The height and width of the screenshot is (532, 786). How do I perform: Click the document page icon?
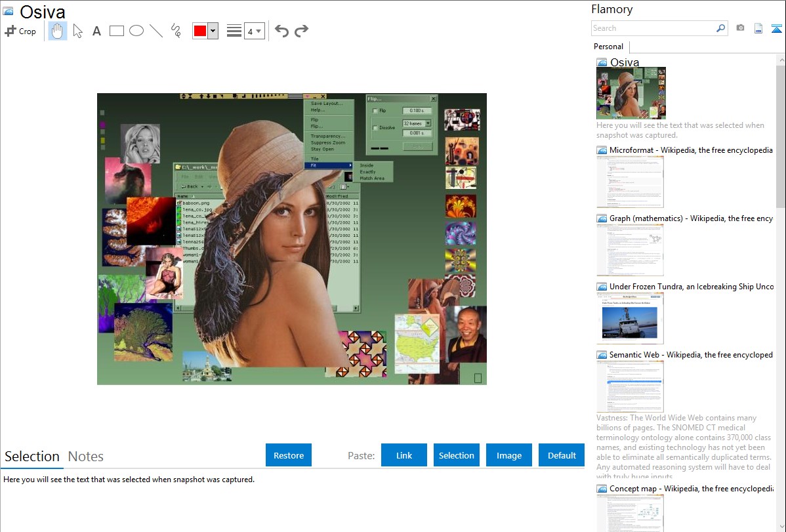tap(758, 28)
